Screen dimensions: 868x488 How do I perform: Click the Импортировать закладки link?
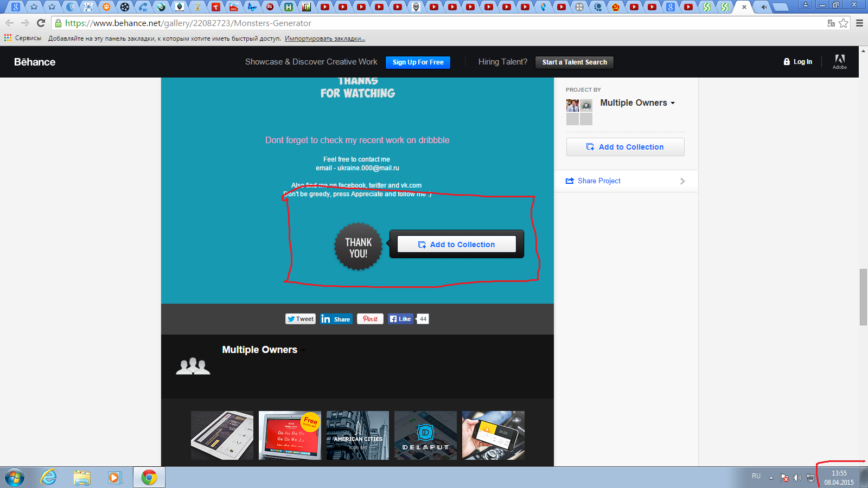(x=325, y=38)
